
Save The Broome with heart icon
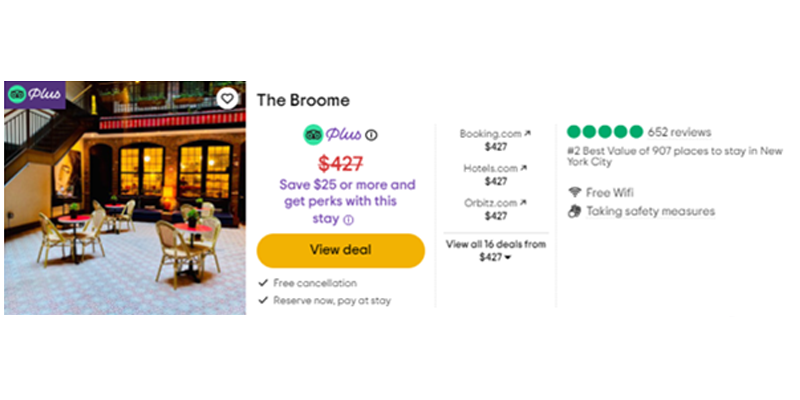(x=227, y=98)
